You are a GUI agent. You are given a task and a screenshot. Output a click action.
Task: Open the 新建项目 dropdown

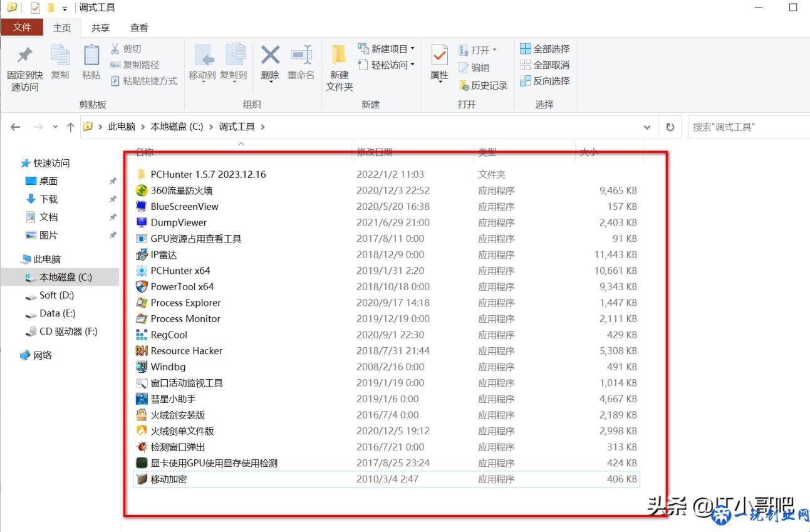(387, 48)
